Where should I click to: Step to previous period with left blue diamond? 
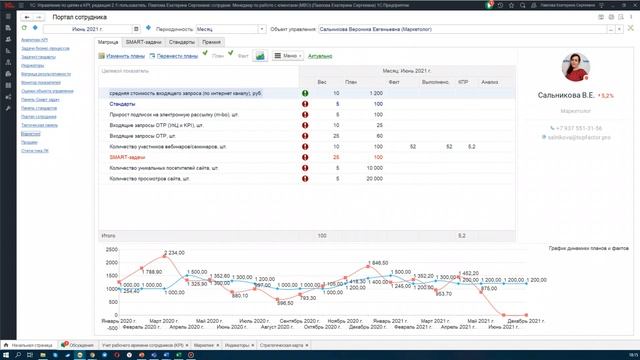35,28
